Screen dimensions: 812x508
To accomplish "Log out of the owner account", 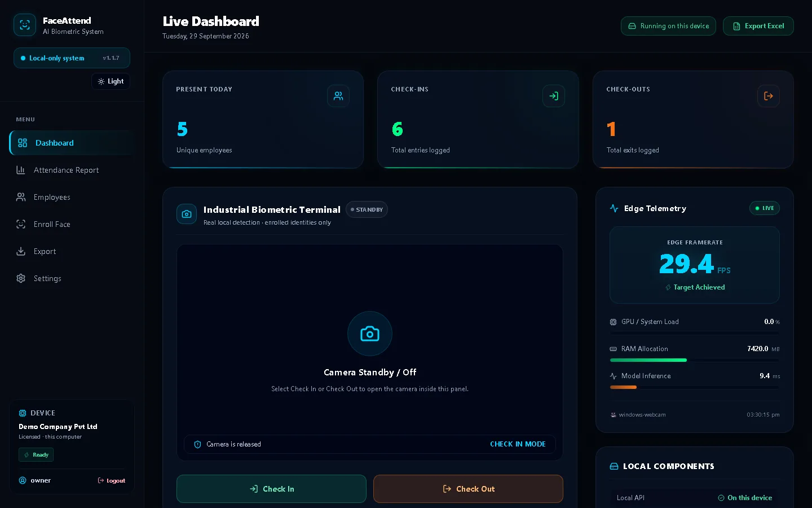I will [112, 481].
